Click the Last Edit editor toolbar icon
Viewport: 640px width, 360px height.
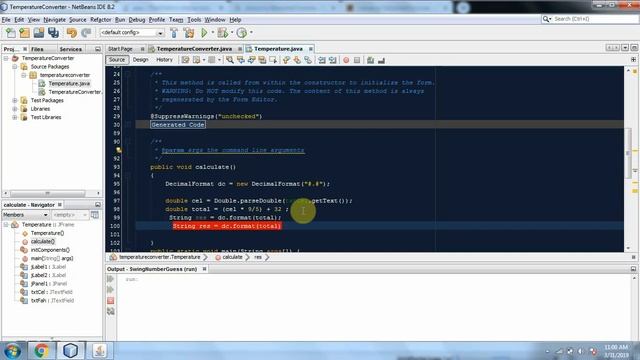(x=185, y=60)
